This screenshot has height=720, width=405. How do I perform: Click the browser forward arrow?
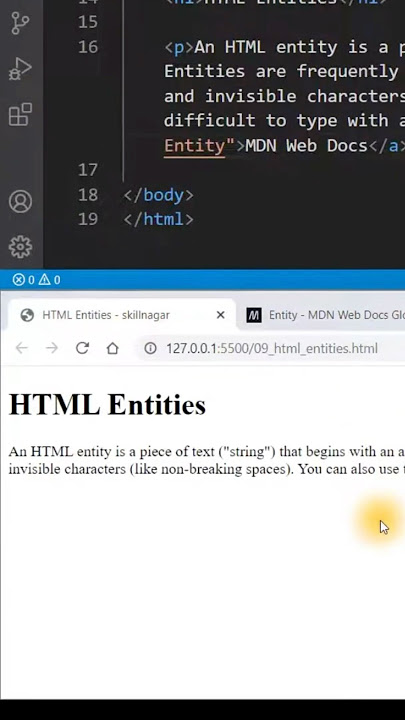click(52, 349)
